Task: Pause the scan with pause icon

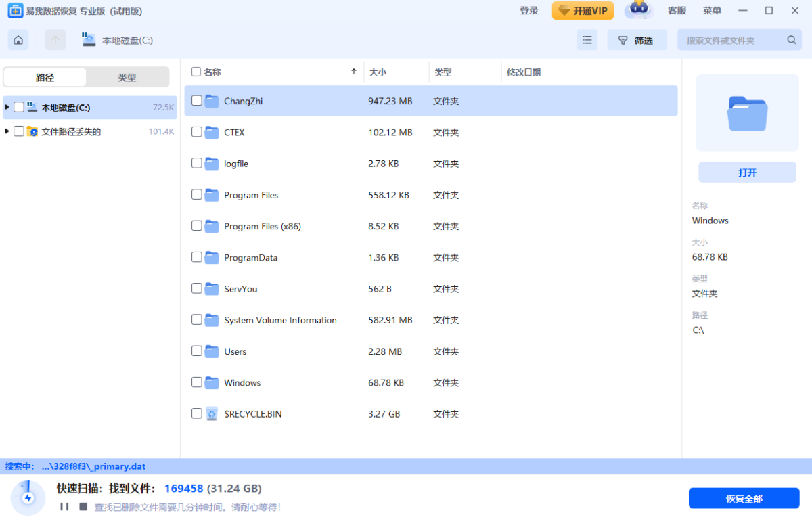Action: tap(64, 506)
